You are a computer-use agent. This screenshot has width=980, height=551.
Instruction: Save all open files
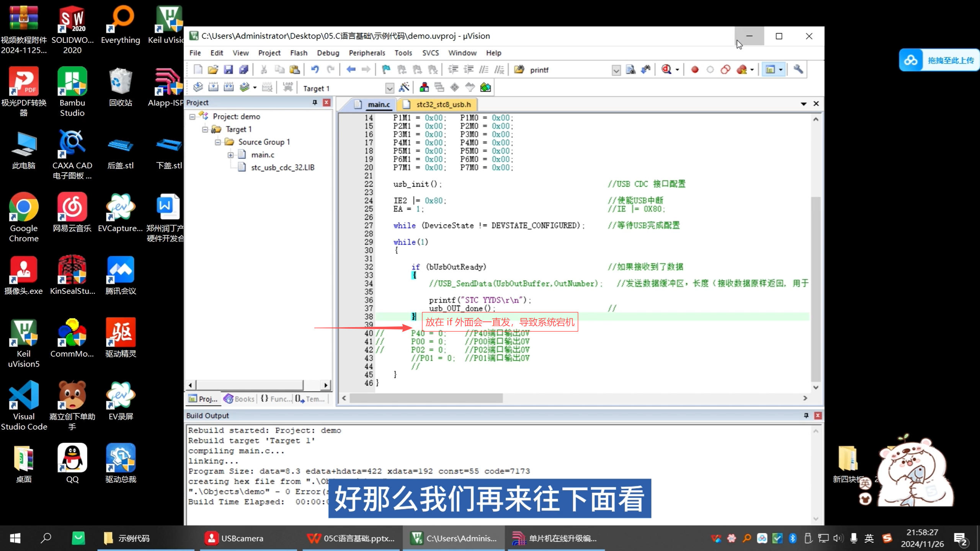pos(244,69)
